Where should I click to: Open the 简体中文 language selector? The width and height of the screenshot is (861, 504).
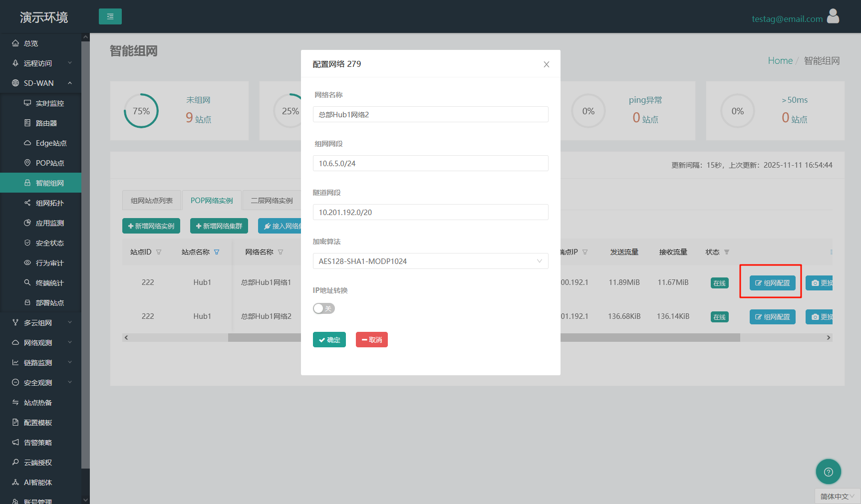point(838,497)
